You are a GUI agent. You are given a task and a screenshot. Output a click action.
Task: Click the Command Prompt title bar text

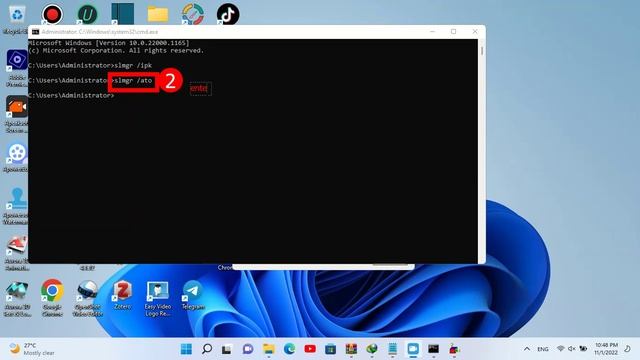coord(100,32)
